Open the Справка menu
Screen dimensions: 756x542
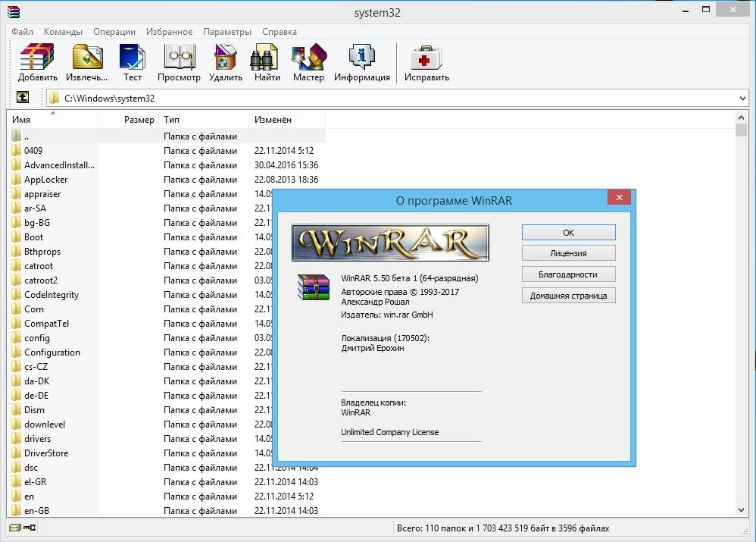tap(280, 32)
